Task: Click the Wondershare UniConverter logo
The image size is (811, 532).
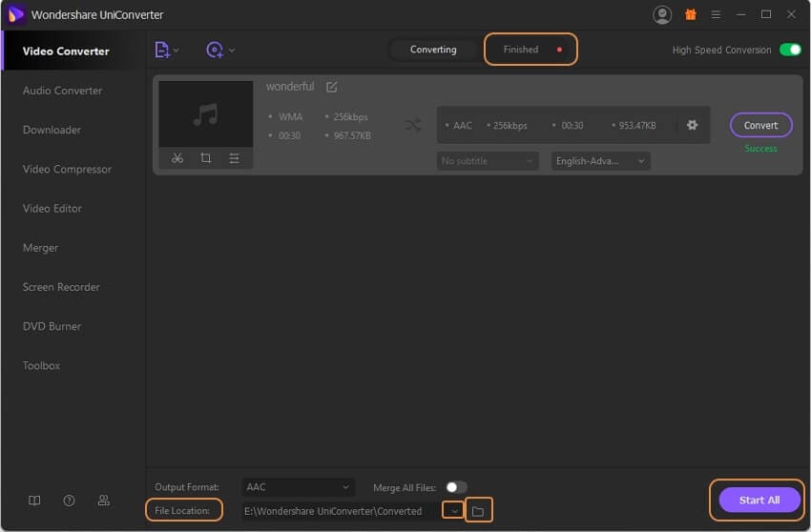Action: point(16,14)
